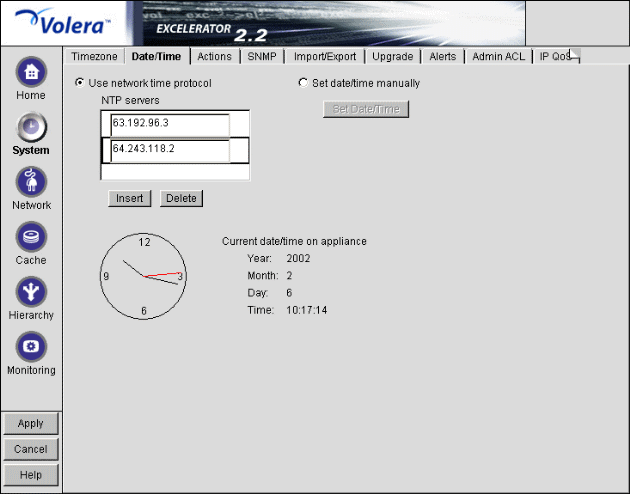
Task: Click the Cancel button
Action: (x=31, y=449)
